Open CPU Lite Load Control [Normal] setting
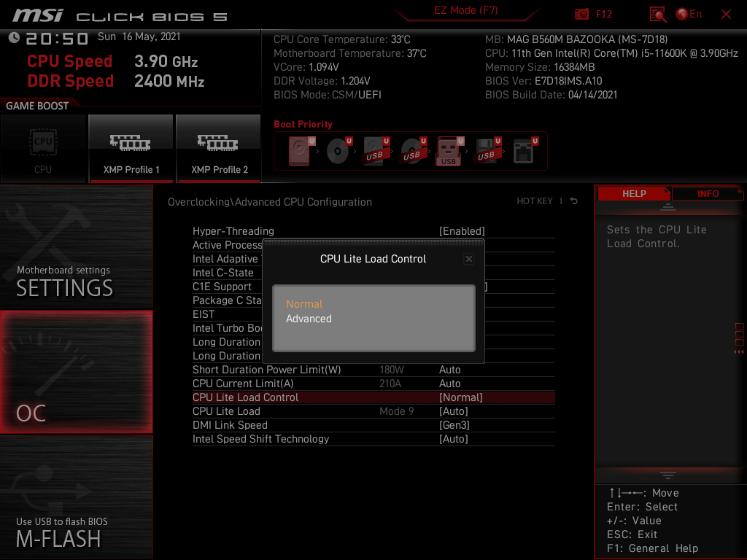The image size is (747, 560). coord(373,397)
